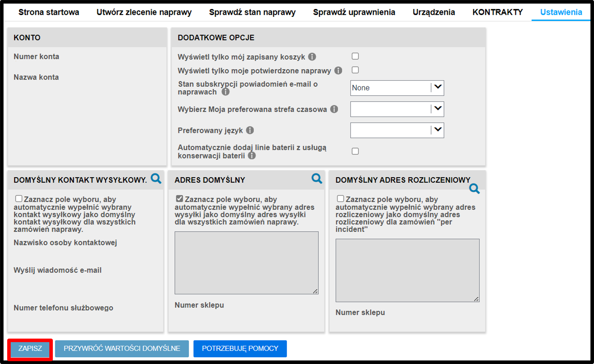This screenshot has width=594, height=364.
Task: Click Nazwisko osoby kontaktowej label
Action: 65,243
